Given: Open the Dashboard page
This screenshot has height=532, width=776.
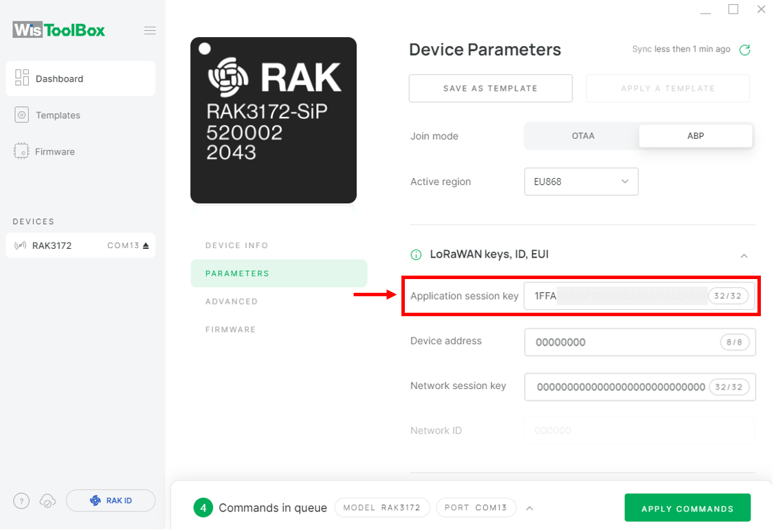Looking at the screenshot, I should [80, 78].
